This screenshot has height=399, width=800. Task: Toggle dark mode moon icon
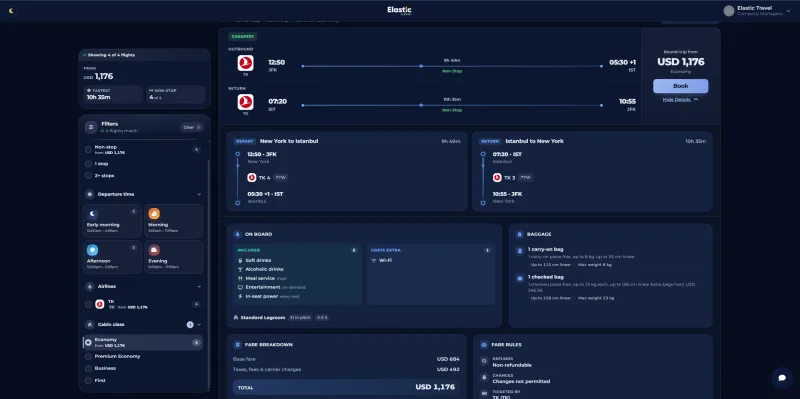pos(11,11)
